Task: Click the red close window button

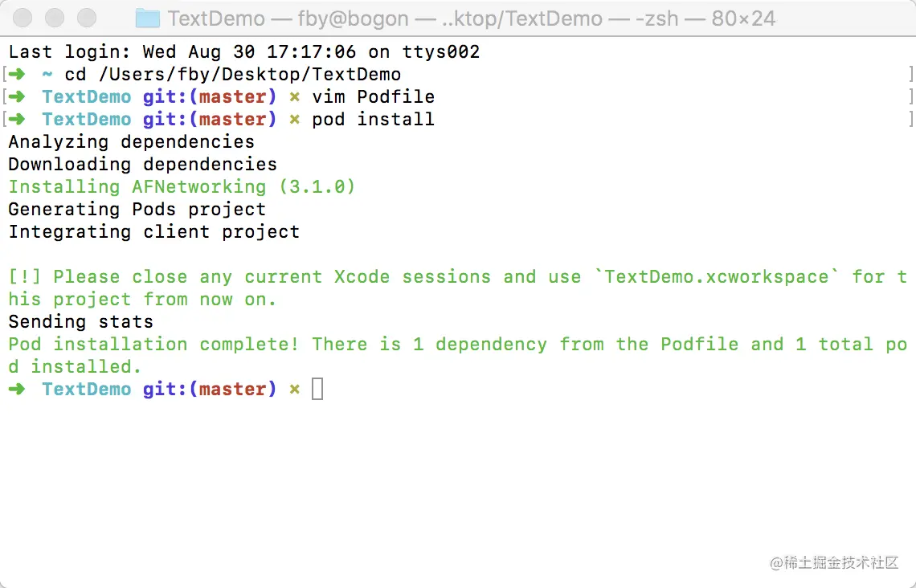Action: coord(22,18)
